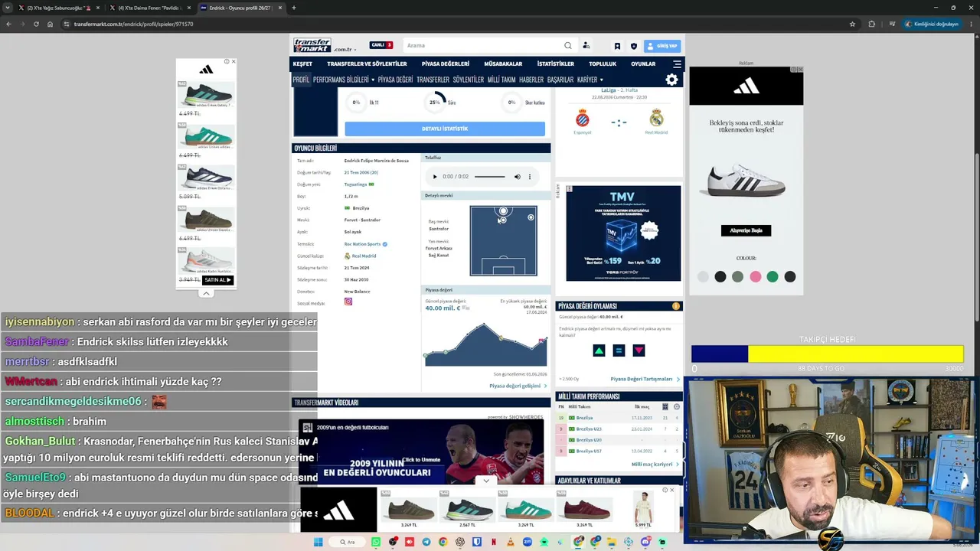Select the HABERLER tab
Screen dimensions: 980x551
point(531,80)
